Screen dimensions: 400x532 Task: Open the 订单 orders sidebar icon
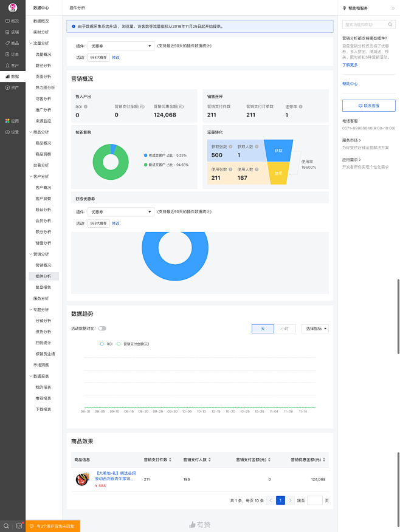7,54
